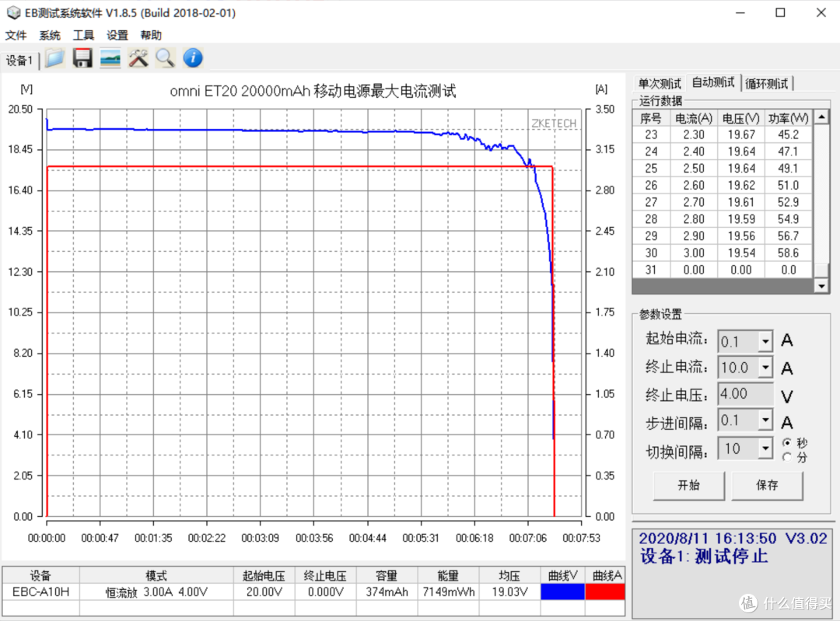The width and height of the screenshot is (840, 621).
Task: Open the 帮助 menu
Action: tap(151, 35)
